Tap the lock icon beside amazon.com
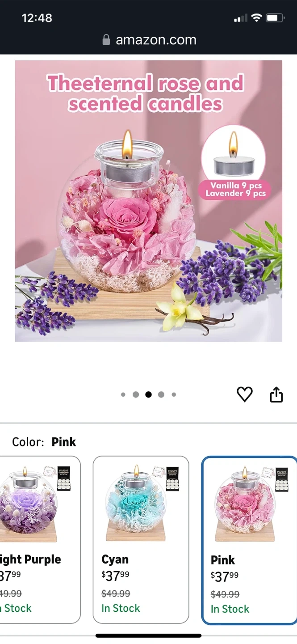The width and height of the screenshot is (297, 644). point(106,40)
